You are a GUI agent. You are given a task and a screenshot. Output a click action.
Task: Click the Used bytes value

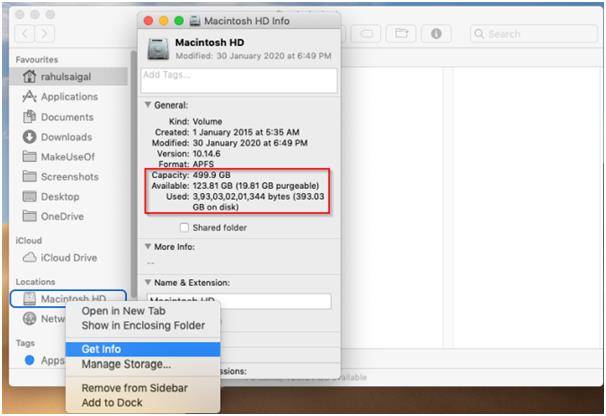[258, 201]
